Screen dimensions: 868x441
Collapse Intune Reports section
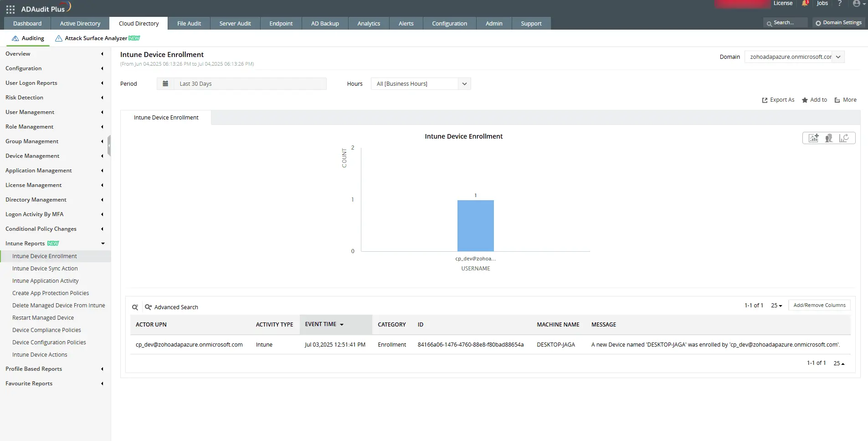(x=55, y=244)
